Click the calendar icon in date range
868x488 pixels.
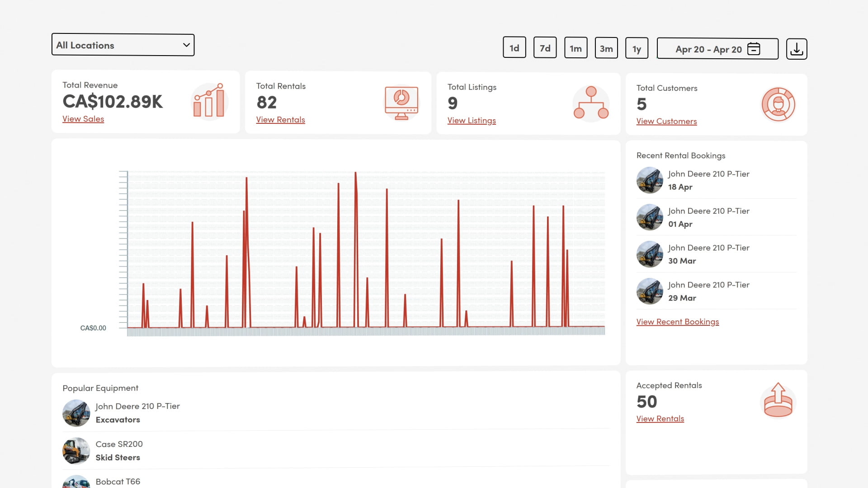coord(754,49)
